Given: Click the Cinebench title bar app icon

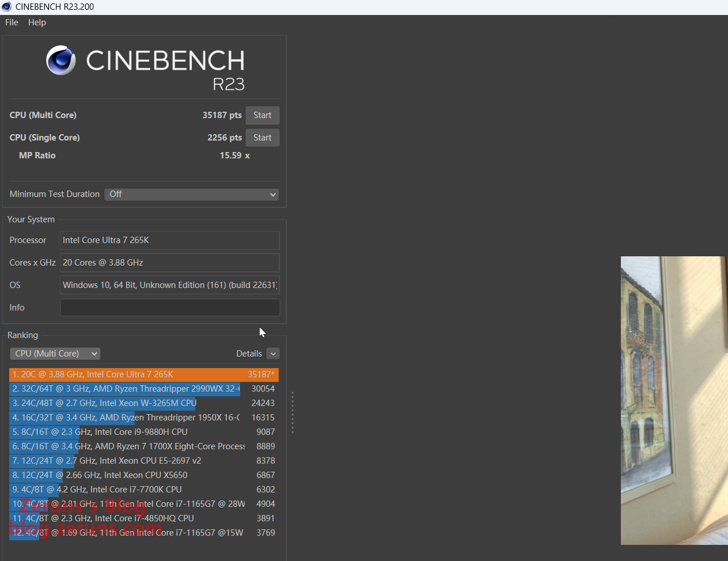Looking at the screenshot, I should click(x=7, y=7).
